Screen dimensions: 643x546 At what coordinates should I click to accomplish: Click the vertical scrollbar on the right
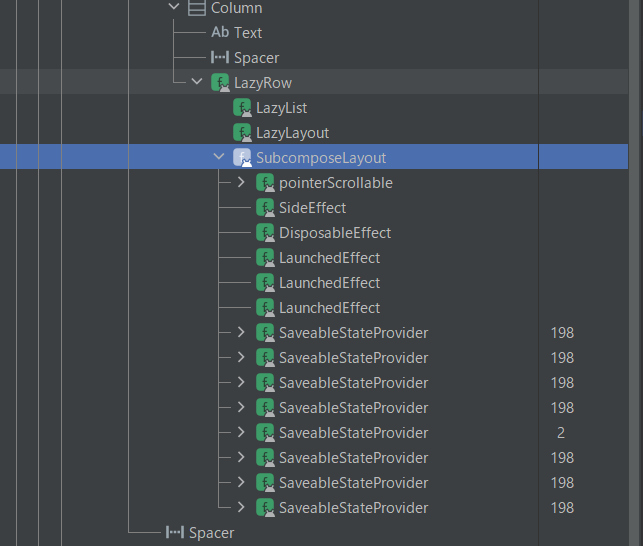tap(635, 273)
